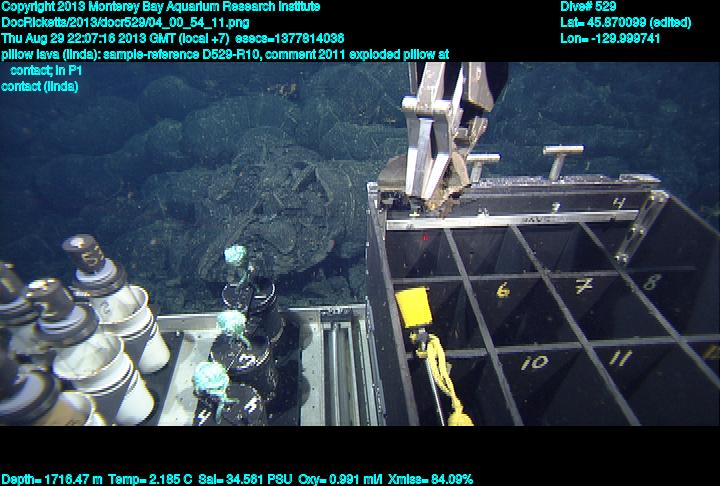Click the middle green-tufted canister
720x486 pixels.
[x=232, y=325]
